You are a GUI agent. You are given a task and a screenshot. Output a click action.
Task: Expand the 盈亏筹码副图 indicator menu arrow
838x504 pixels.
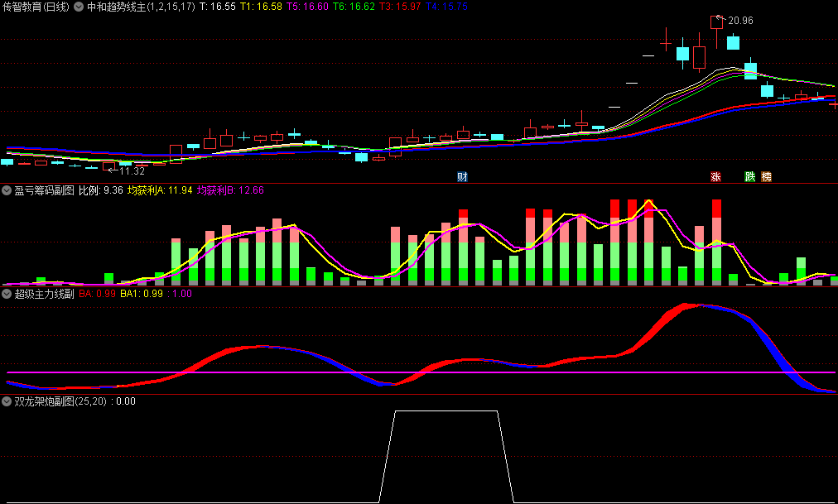pyautogui.click(x=7, y=190)
